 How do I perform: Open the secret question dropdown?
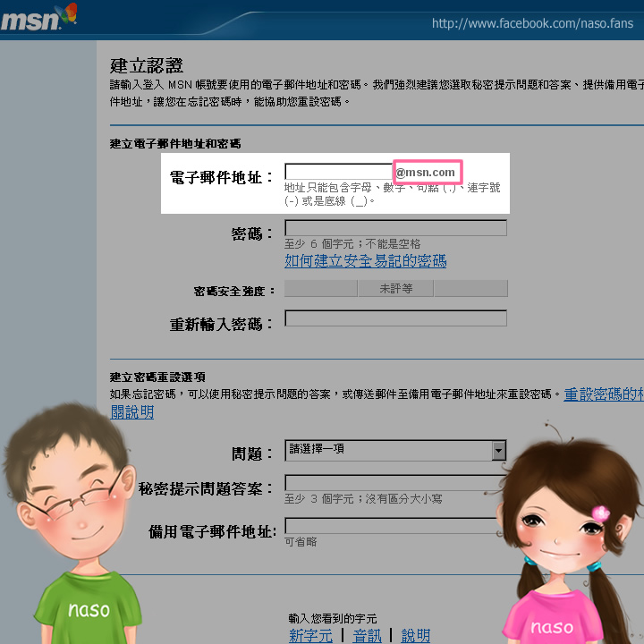pyautogui.click(x=395, y=450)
